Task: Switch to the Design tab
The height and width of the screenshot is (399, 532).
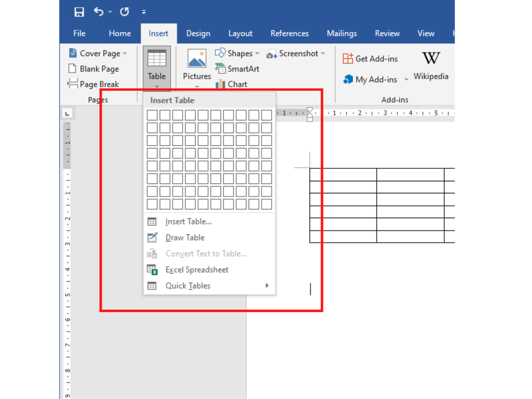Action: tap(198, 33)
